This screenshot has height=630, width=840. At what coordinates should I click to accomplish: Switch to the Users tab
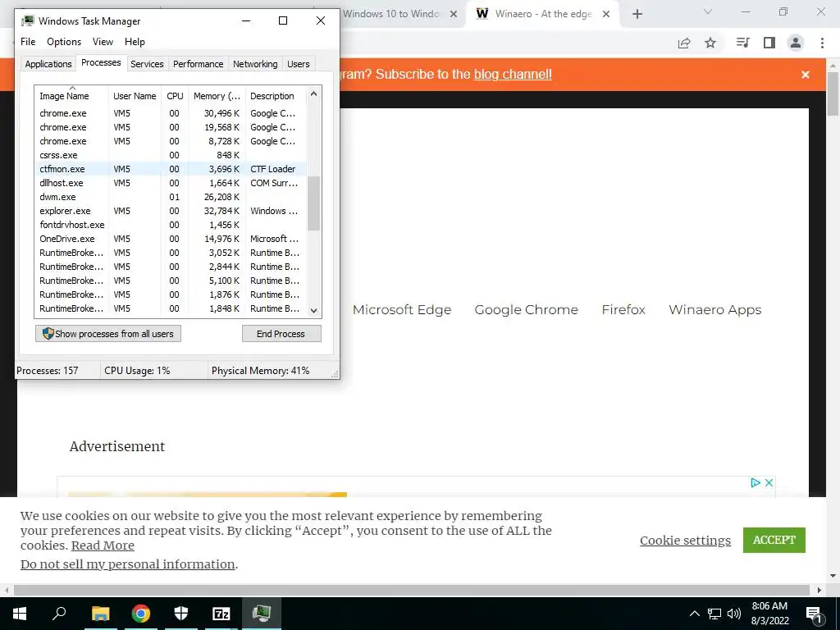[x=299, y=64]
